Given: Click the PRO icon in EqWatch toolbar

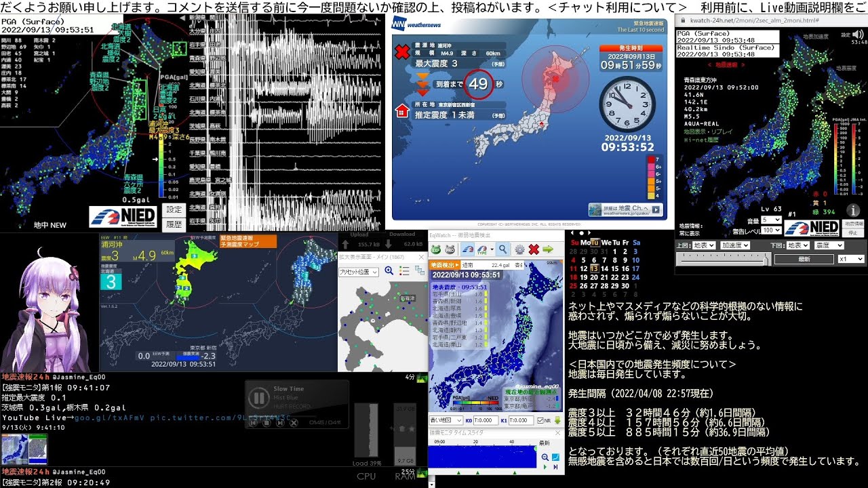Looking at the screenshot, I should click(x=451, y=249).
